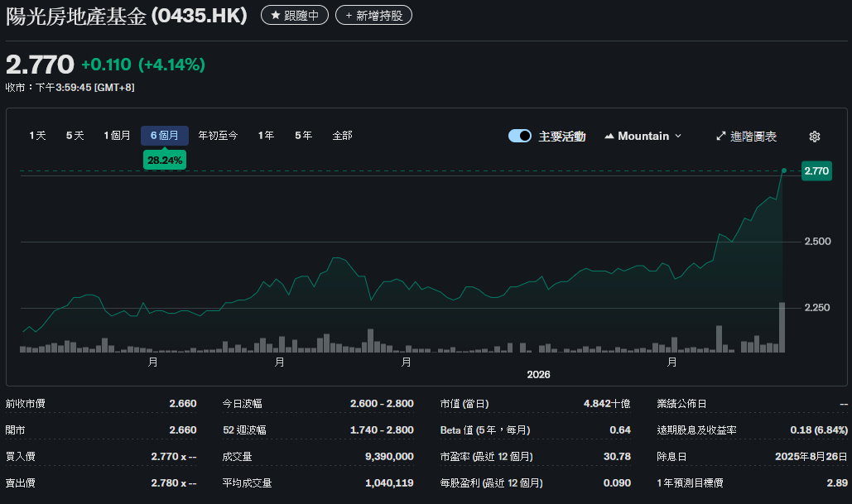The image size is (852, 504).
Task: Click the Add holding (新增持股) button
Action: (x=373, y=16)
